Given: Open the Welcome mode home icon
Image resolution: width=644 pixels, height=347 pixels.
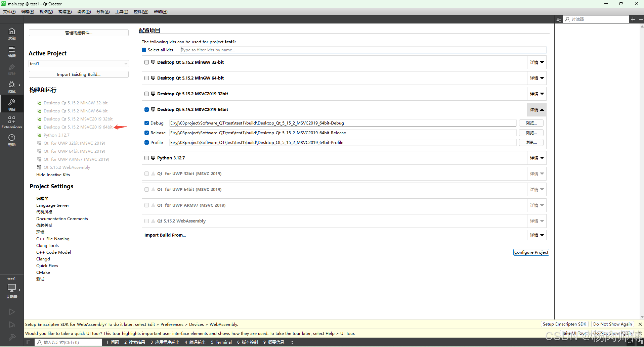Looking at the screenshot, I should 12,31.
